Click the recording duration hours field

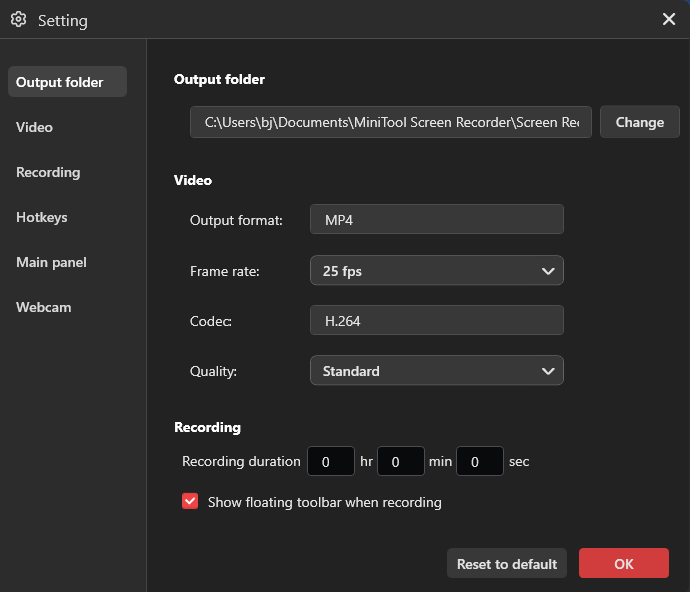[x=331, y=461]
